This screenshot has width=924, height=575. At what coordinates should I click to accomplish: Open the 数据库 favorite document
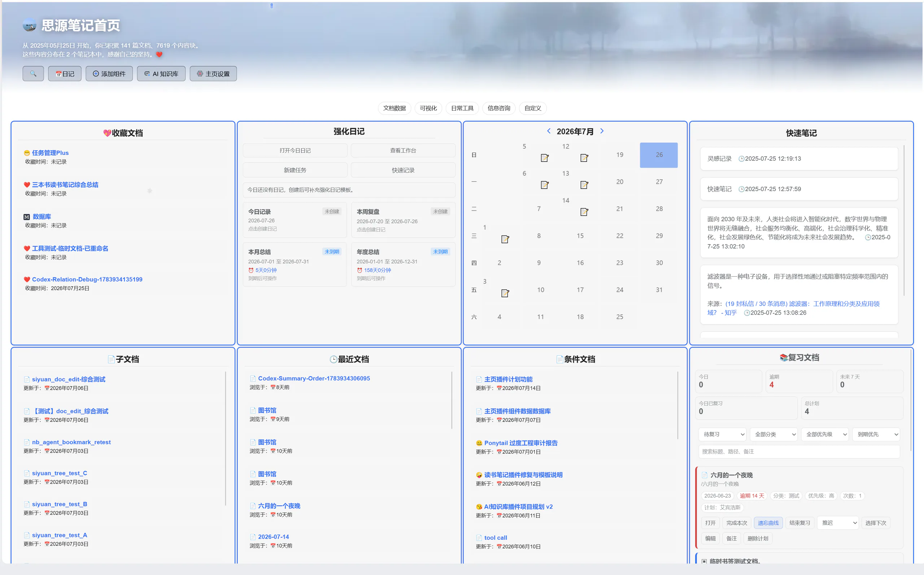pos(42,217)
